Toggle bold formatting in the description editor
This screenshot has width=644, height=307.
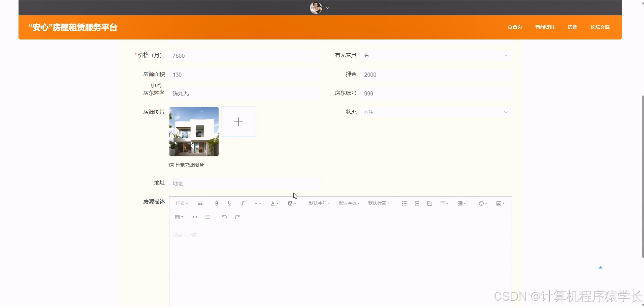click(217, 203)
